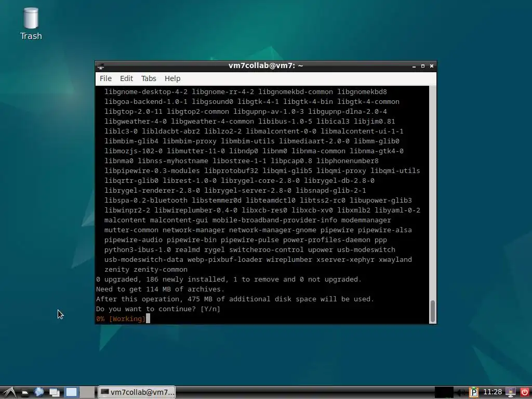Click the 'libpipewire-0.3-modules' package name

(152, 170)
